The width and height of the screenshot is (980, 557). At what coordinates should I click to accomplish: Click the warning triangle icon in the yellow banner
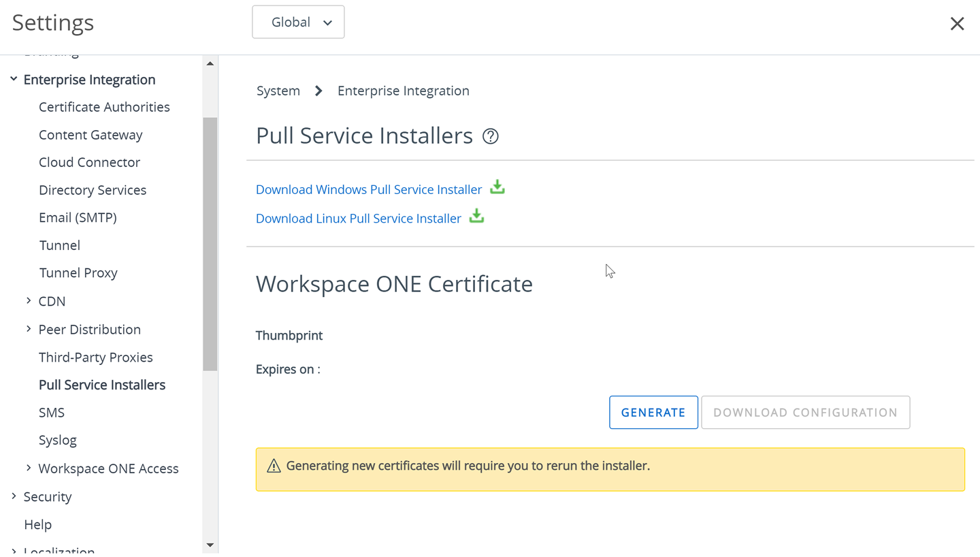pos(274,466)
